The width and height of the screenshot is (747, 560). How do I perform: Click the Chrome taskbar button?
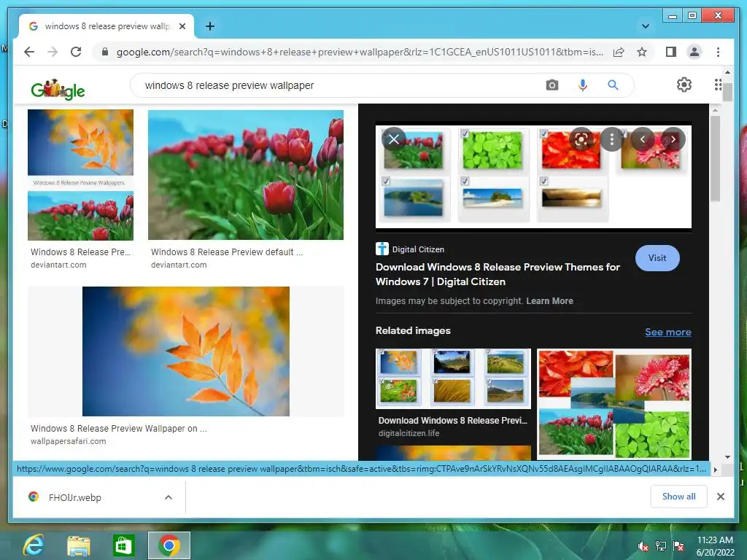169,545
